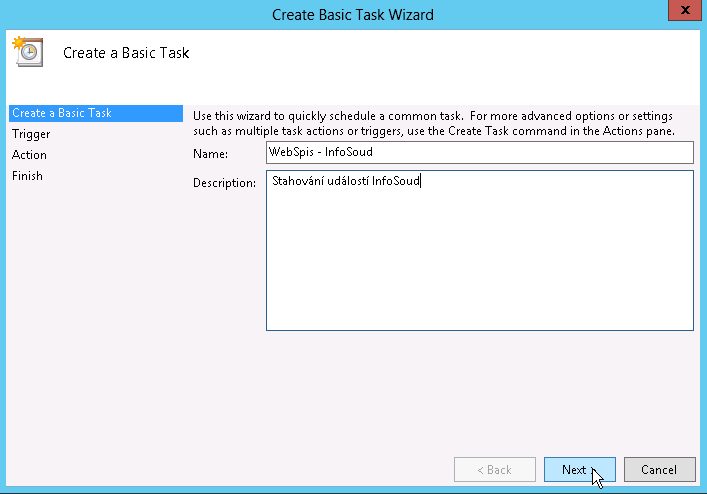The width and height of the screenshot is (707, 494).
Task: Select the Create a Basic Task step
Action: [62, 113]
